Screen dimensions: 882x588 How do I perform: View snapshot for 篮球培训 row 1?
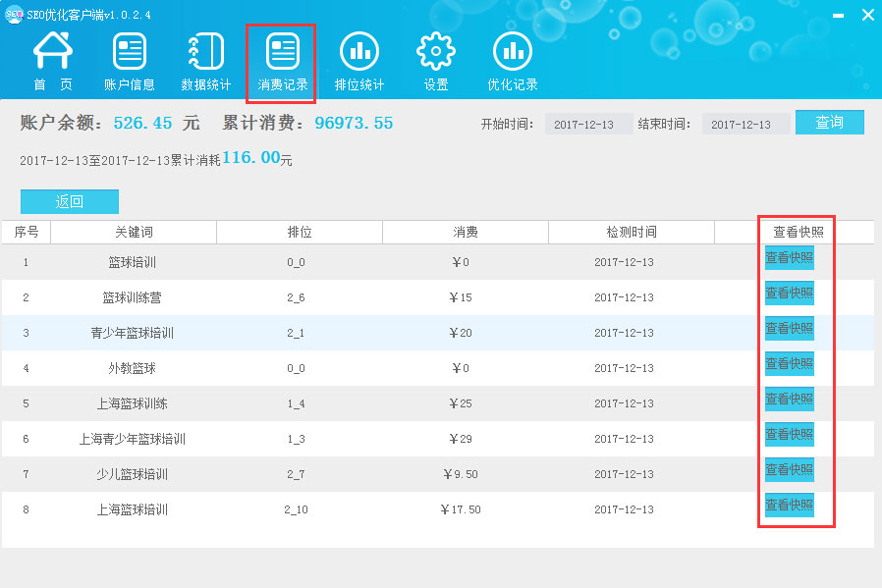[790, 258]
